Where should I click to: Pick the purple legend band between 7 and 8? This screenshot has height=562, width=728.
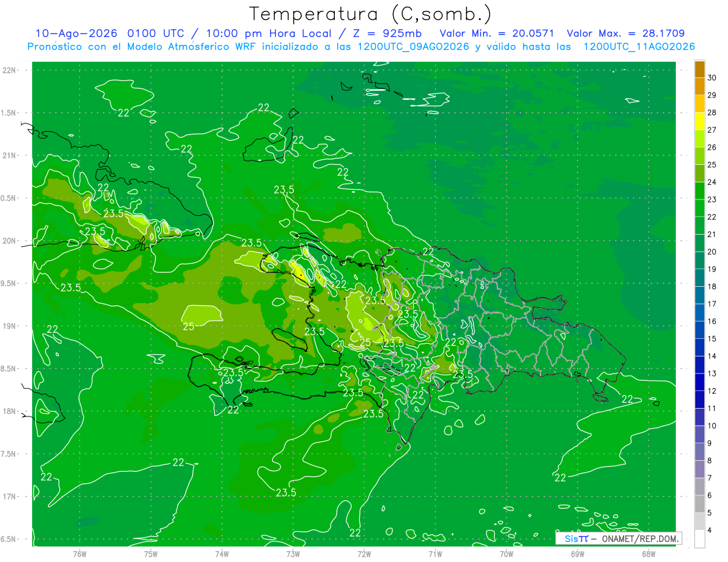(x=699, y=469)
